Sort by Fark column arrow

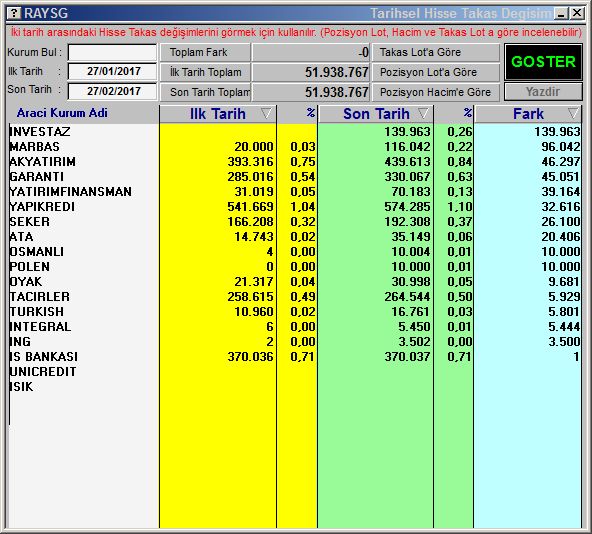click(x=573, y=113)
